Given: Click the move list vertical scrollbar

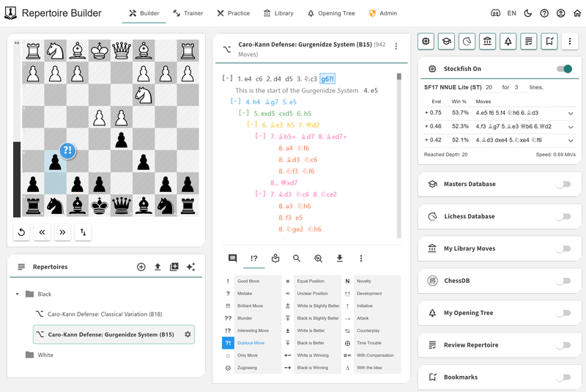Looking at the screenshot, I should click(399, 147).
